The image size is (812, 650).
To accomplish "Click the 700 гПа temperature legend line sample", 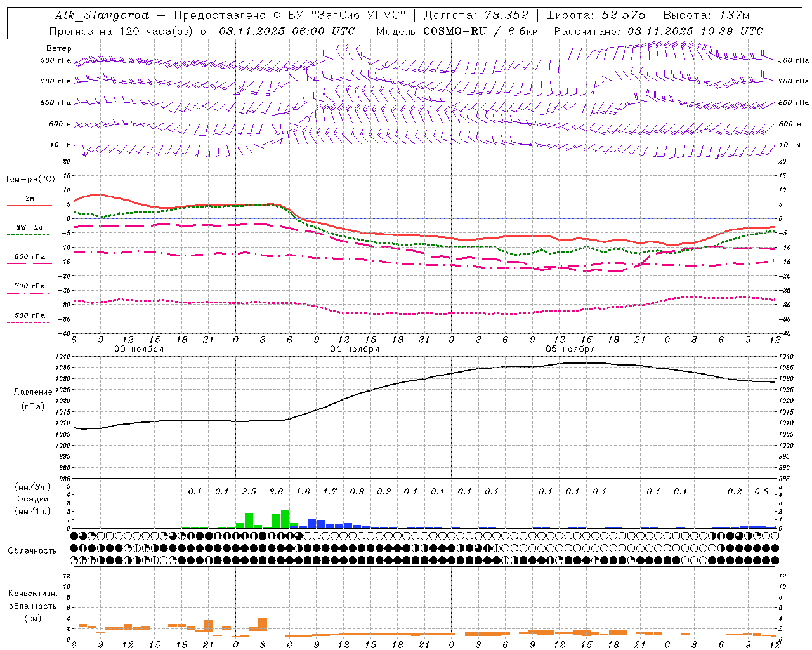I will point(29,293).
